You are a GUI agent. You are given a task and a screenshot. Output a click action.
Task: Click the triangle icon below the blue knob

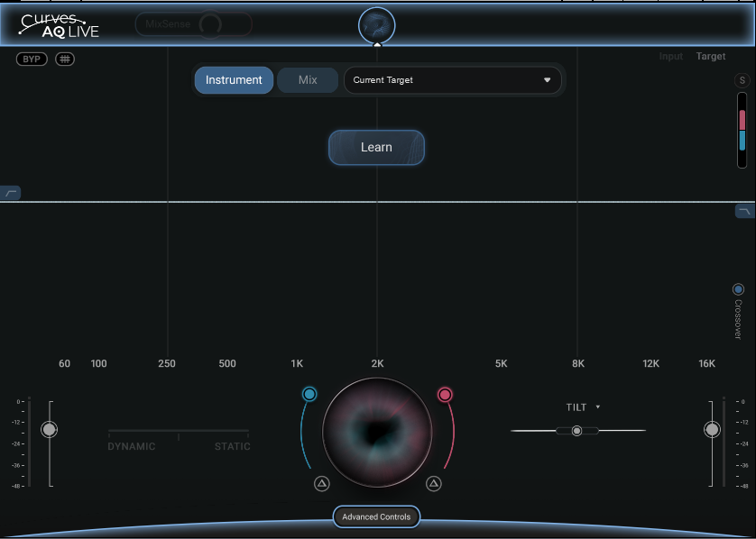click(320, 483)
